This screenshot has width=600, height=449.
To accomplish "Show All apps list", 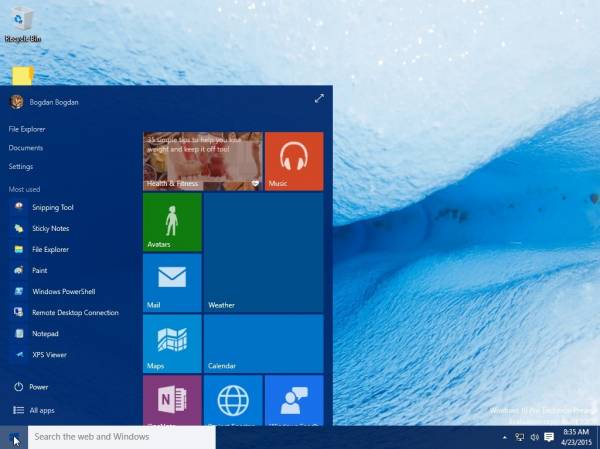I will coord(34,410).
